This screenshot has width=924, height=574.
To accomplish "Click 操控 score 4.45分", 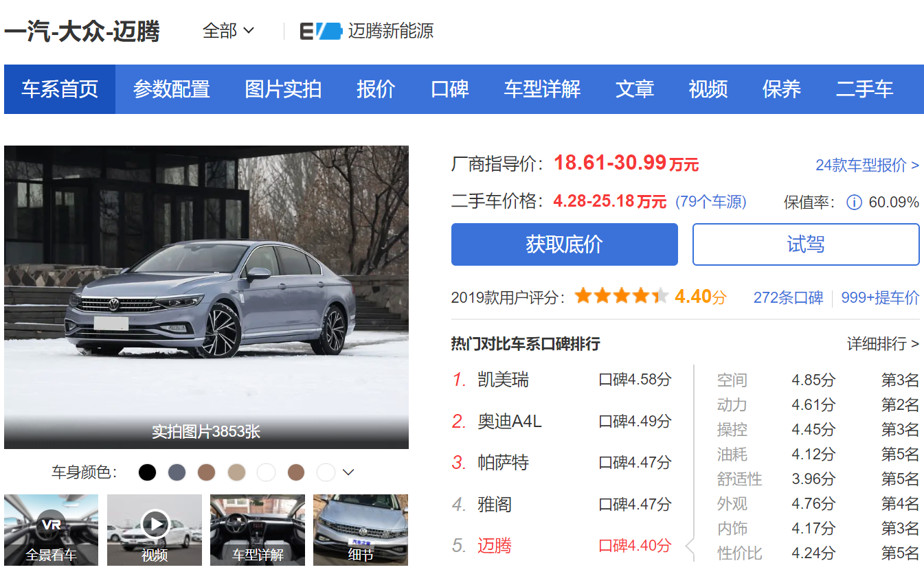I will point(813,430).
